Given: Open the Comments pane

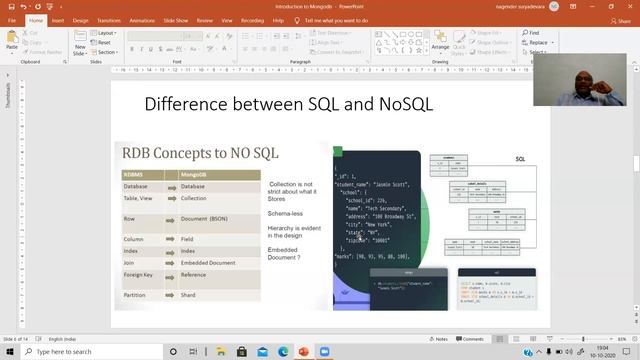Looking at the screenshot, I should pyautogui.click(x=470, y=339).
